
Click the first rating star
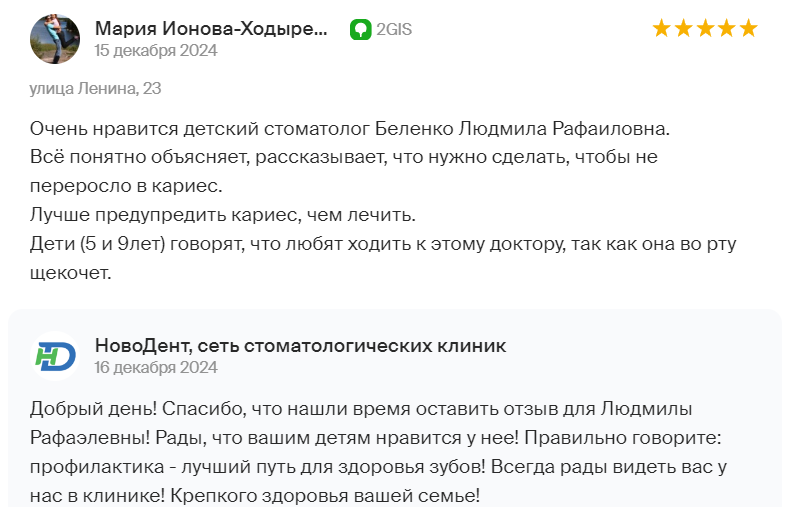tap(661, 28)
